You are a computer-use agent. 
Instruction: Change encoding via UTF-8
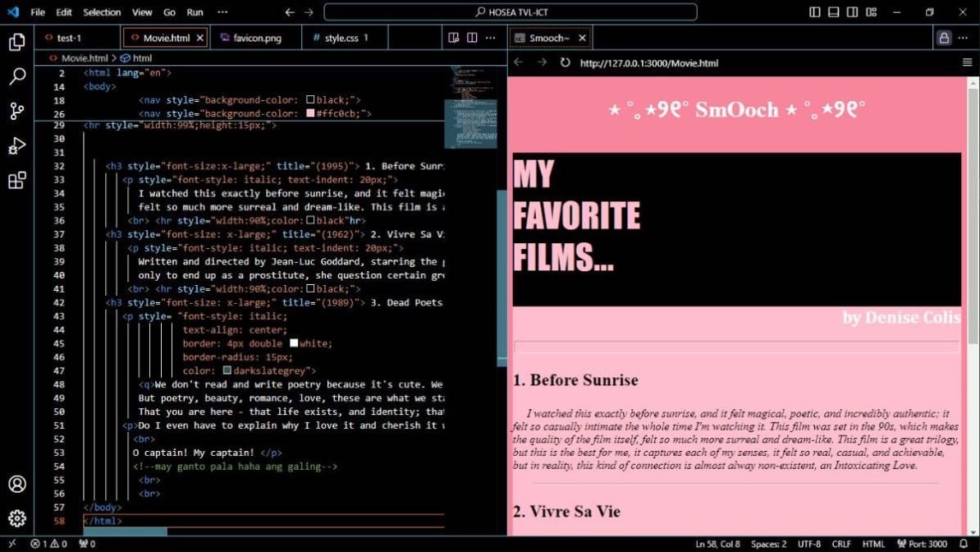808,544
